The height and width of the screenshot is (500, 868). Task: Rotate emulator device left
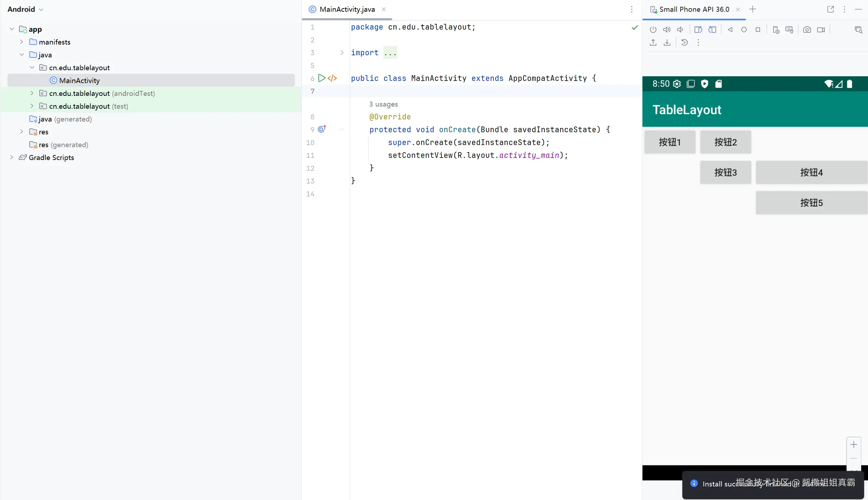point(698,30)
